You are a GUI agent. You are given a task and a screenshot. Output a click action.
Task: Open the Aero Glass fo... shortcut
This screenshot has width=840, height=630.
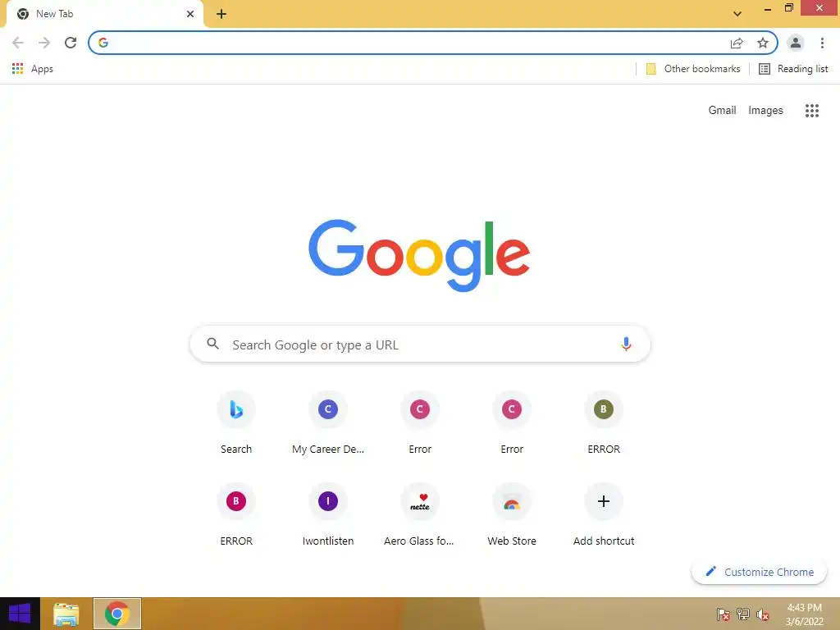click(420, 515)
